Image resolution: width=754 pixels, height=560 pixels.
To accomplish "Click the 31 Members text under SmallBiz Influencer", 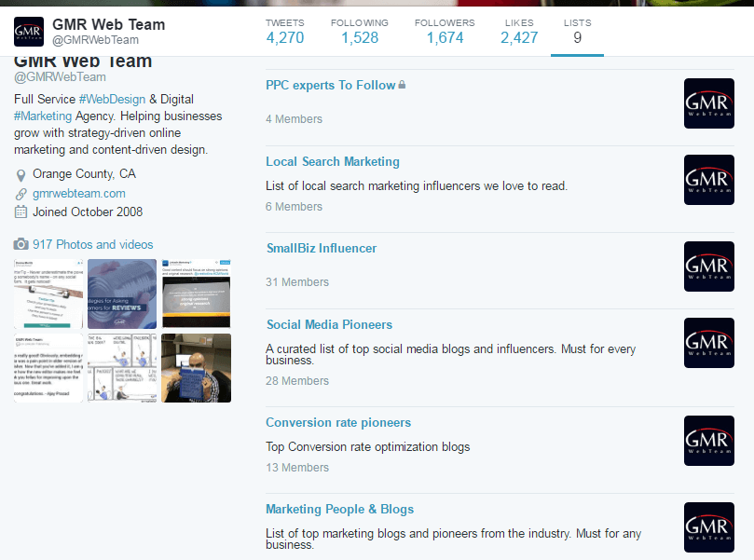I will (x=297, y=281).
